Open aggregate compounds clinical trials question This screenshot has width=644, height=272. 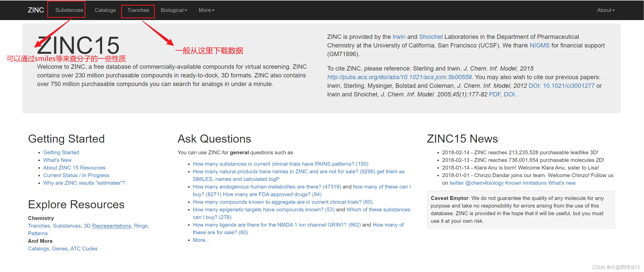[283, 202]
